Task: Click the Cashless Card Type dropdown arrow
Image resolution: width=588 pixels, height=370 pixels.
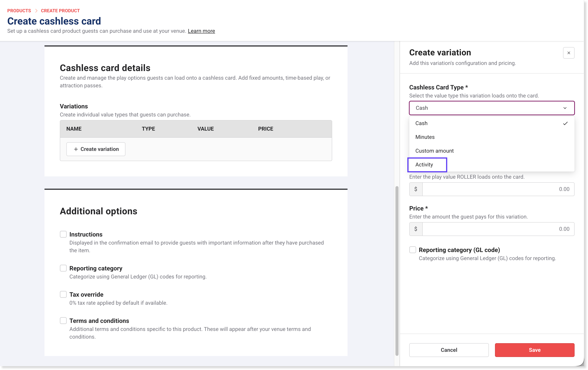Action: point(565,108)
